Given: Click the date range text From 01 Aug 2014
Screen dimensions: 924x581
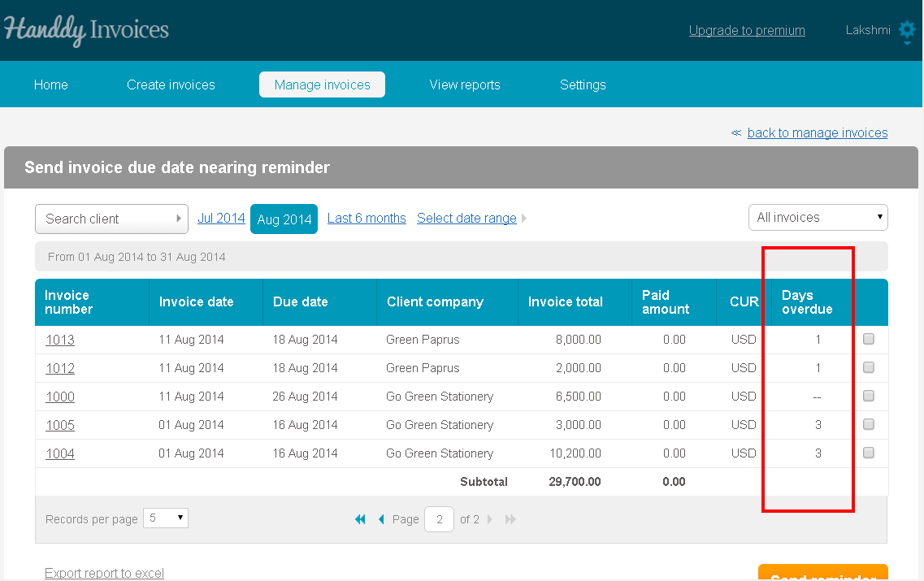Looking at the screenshot, I should tap(137, 257).
